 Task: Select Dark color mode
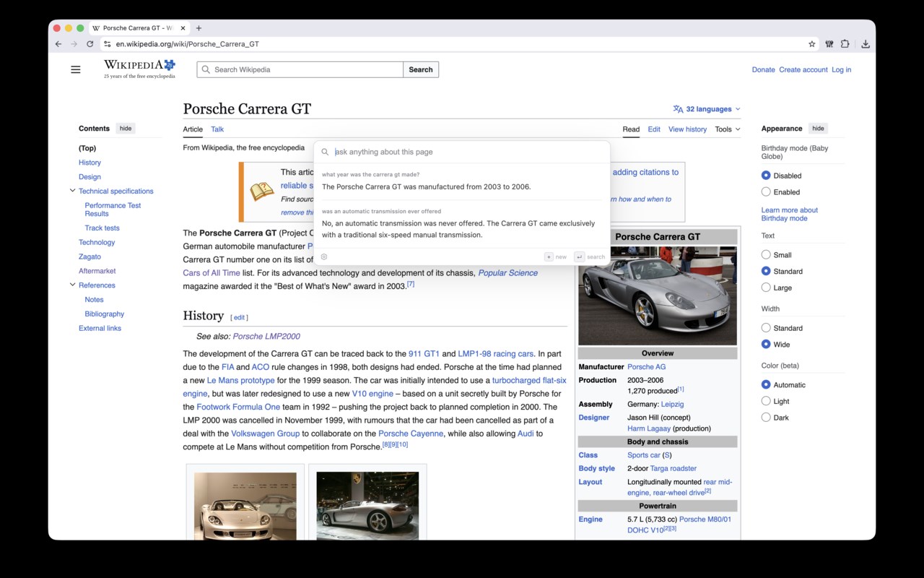point(766,418)
